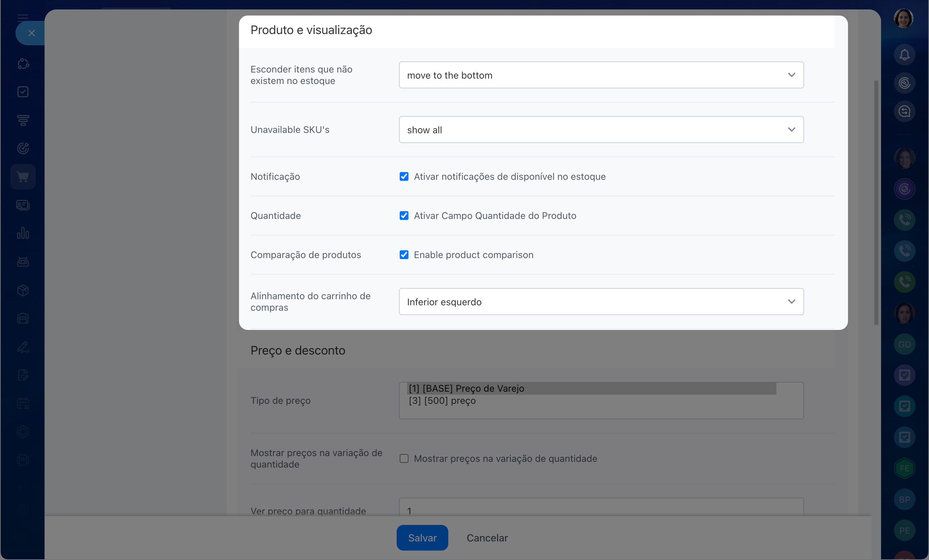The width and height of the screenshot is (929, 560).
Task: Click the Salvar button
Action: click(x=422, y=538)
